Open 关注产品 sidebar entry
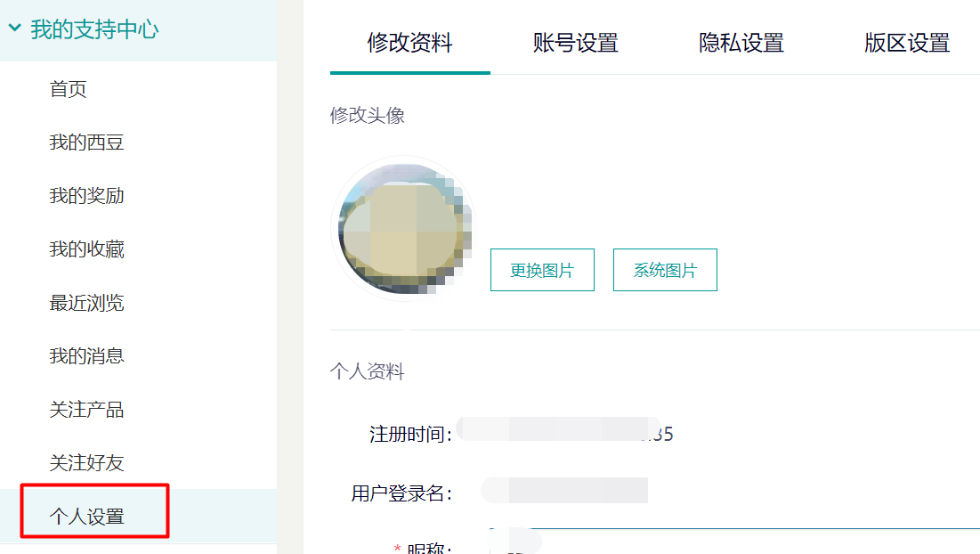 point(86,410)
